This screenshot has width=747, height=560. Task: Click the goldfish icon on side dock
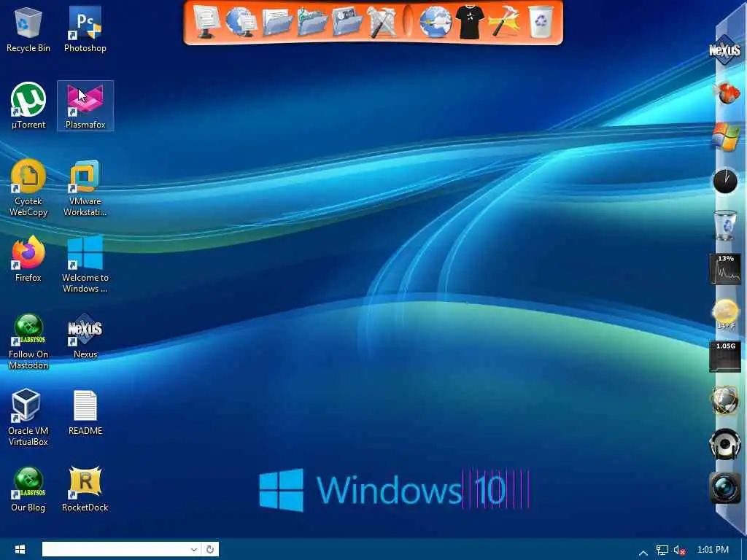point(727,93)
